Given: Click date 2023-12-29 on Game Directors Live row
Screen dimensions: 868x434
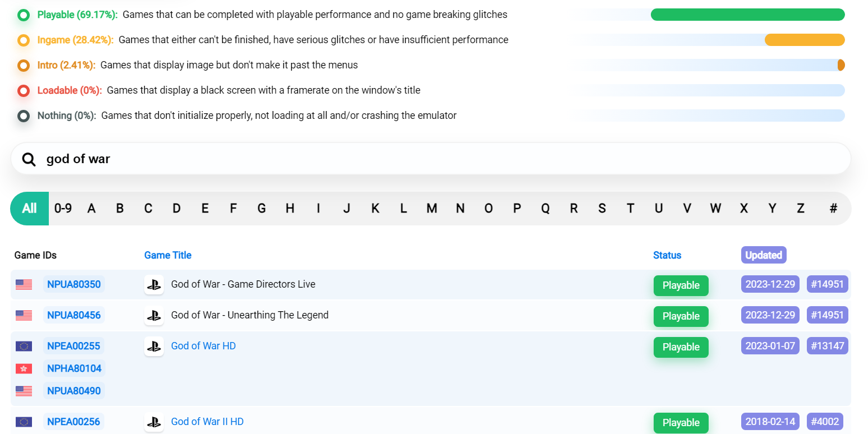Looking at the screenshot, I should (770, 284).
